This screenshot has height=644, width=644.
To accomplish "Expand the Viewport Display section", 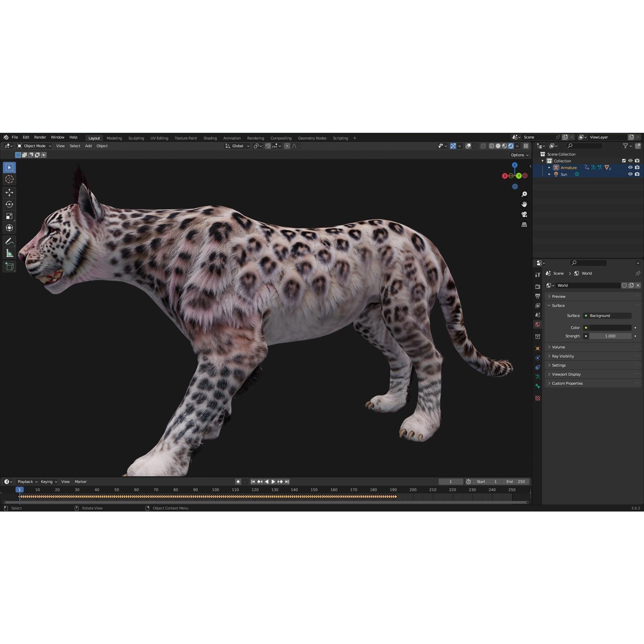I will coord(566,374).
